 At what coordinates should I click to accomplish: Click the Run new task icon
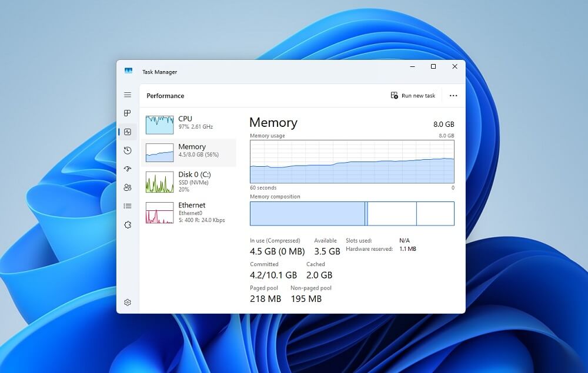pos(394,96)
